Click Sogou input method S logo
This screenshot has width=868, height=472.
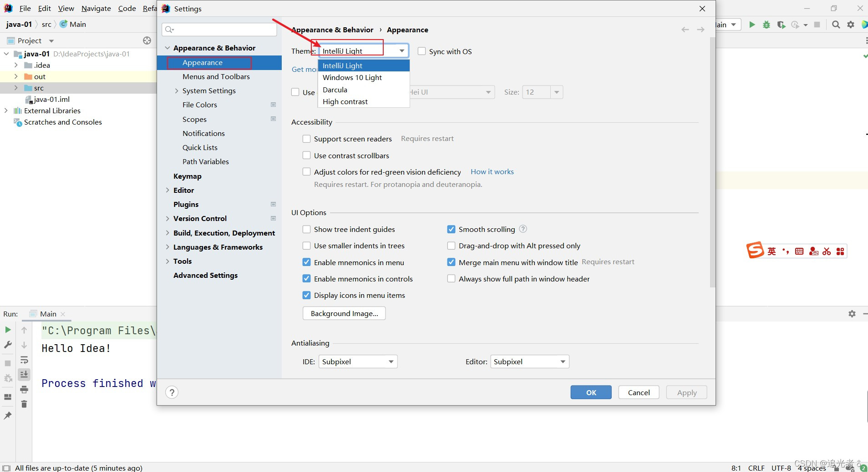(755, 250)
